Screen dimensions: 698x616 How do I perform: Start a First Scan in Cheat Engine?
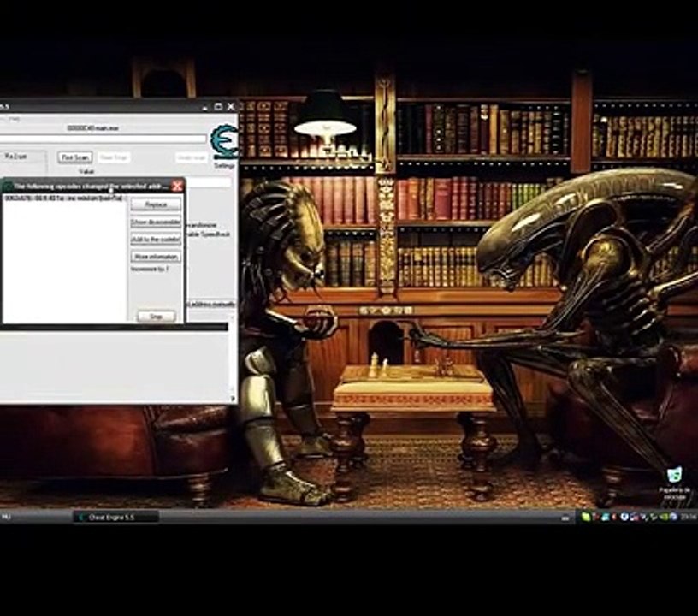point(74,157)
